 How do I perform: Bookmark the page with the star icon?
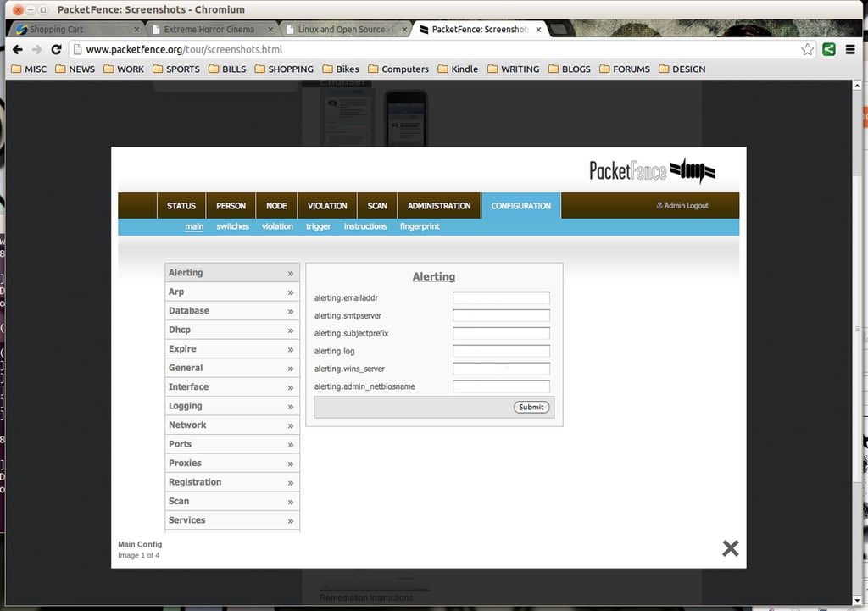click(807, 49)
